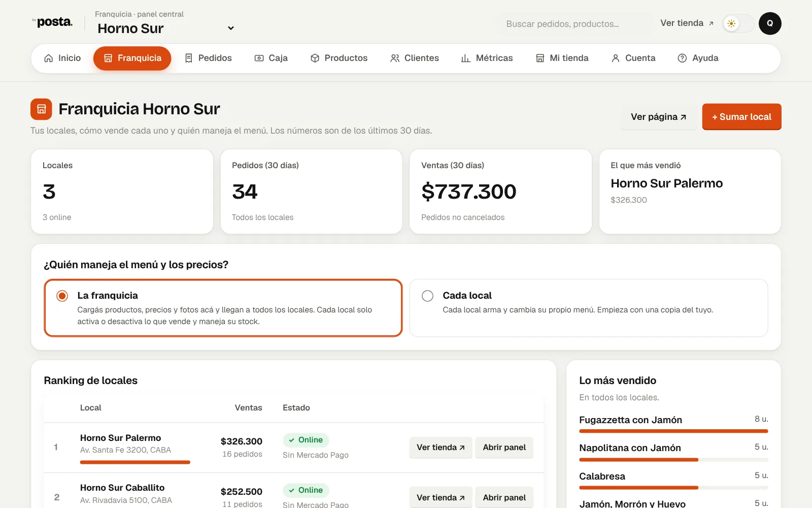The image size is (812, 508).
Task: Click the Estado column header
Action: [x=296, y=408]
